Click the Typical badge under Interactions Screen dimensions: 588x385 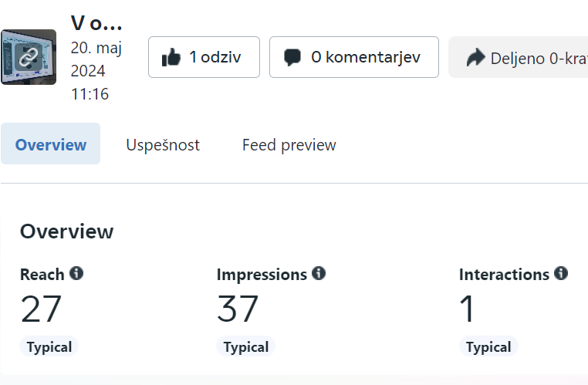(x=488, y=346)
